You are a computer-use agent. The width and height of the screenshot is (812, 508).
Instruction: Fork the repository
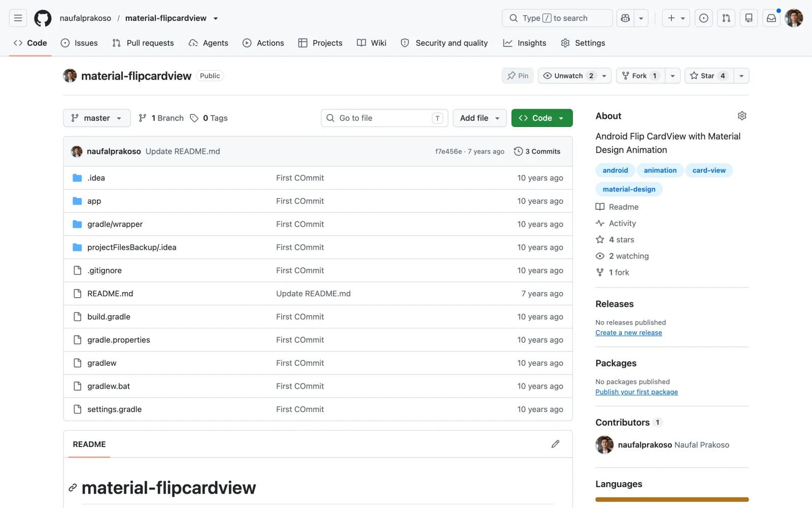point(640,76)
